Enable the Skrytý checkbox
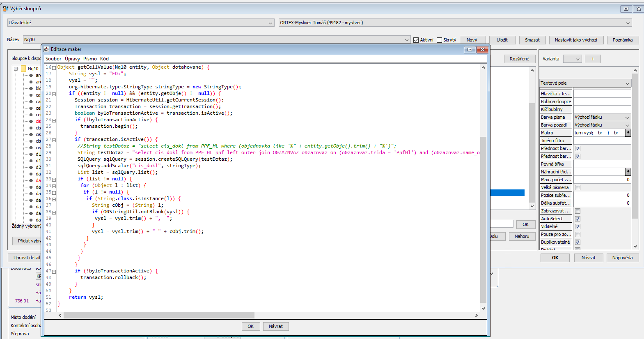The height and width of the screenshot is (339, 644). coord(439,40)
